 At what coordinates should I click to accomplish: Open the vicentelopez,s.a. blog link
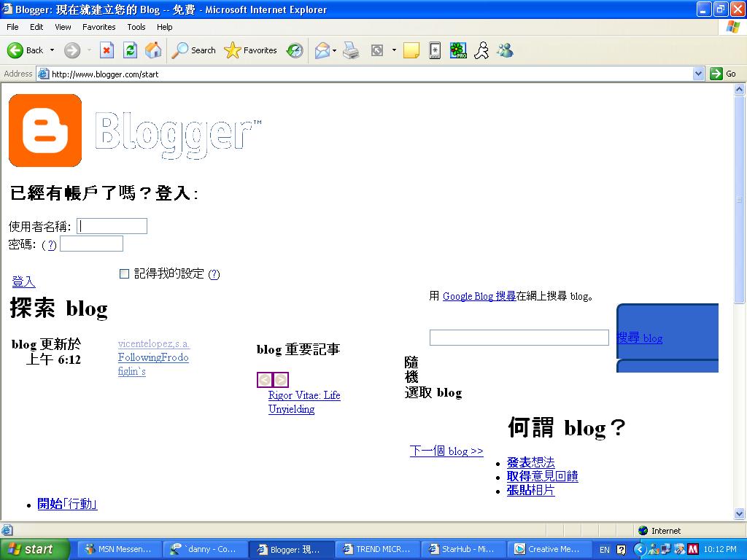[x=154, y=344]
